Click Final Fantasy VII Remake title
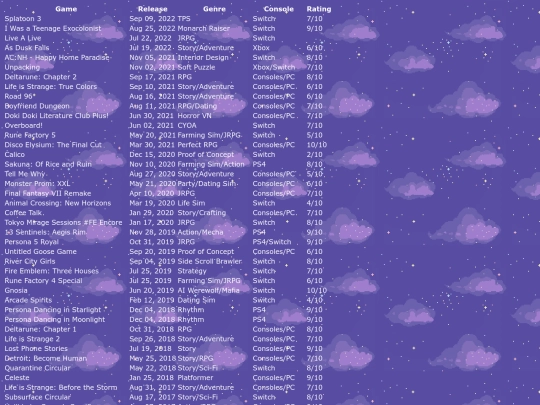The image size is (540, 405). tap(48, 193)
